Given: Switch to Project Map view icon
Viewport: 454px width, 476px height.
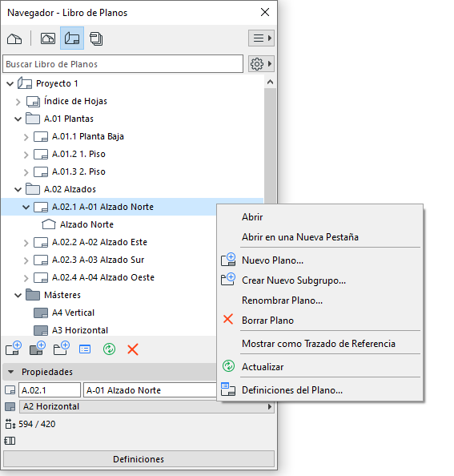Looking at the screenshot, I should pyautogui.click(x=14, y=38).
